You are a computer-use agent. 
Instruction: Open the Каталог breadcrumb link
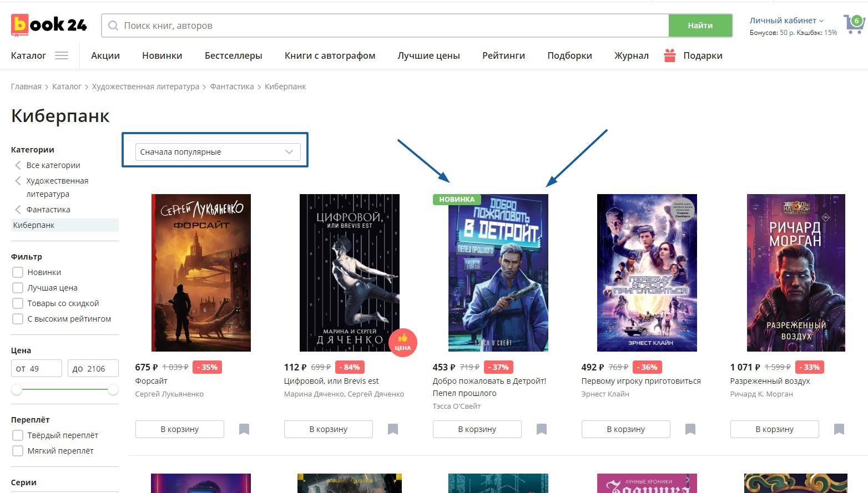(67, 87)
